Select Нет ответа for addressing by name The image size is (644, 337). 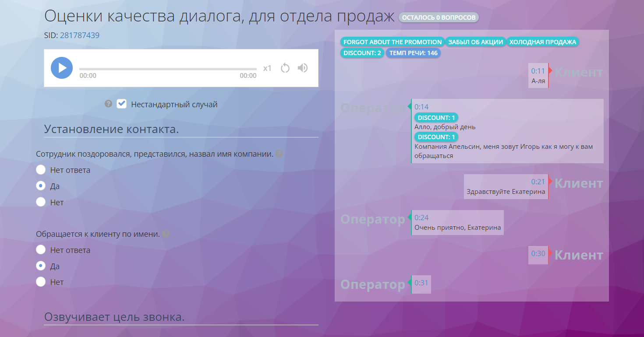(41, 250)
